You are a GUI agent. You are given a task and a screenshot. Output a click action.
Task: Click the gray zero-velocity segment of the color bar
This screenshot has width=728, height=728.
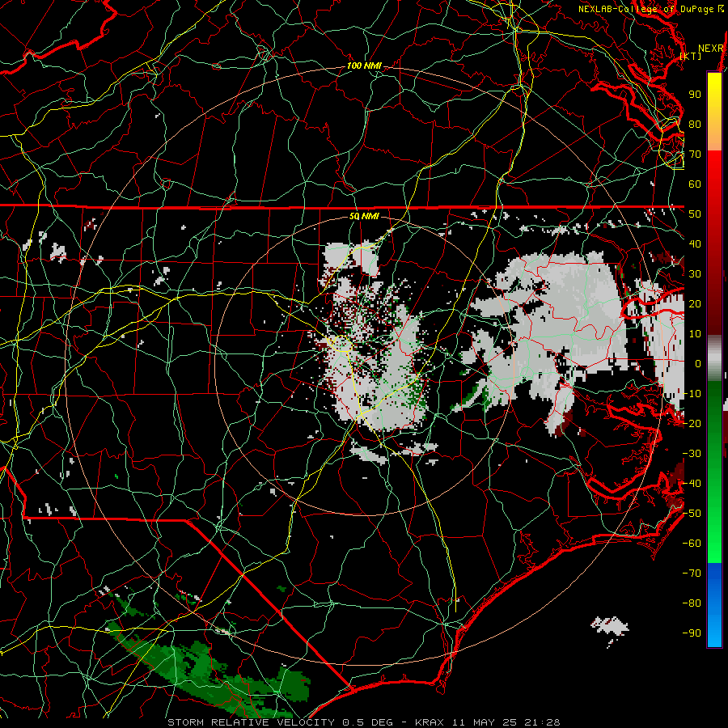(714, 358)
